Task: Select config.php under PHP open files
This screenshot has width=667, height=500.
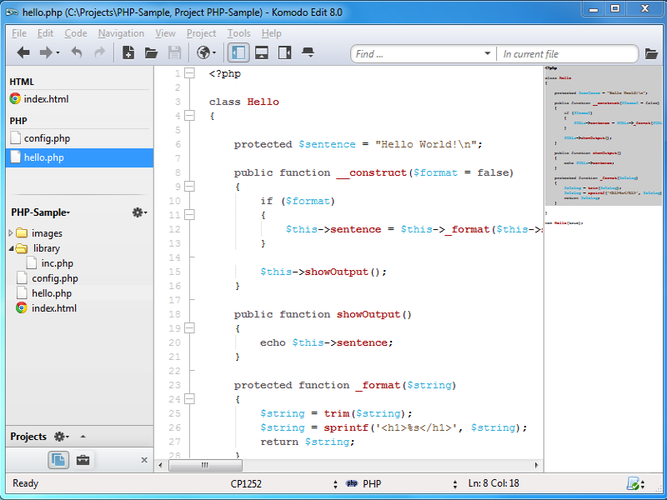Action: coord(80,138)
